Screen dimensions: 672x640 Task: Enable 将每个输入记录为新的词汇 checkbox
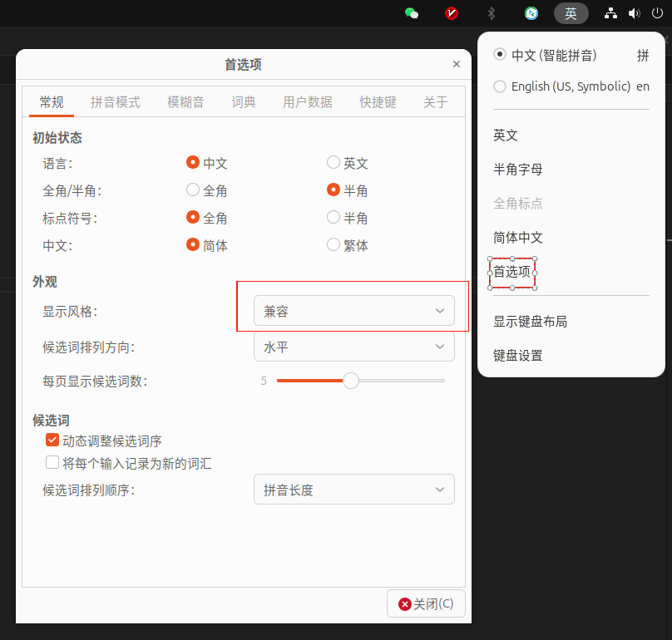pos(52,463)
